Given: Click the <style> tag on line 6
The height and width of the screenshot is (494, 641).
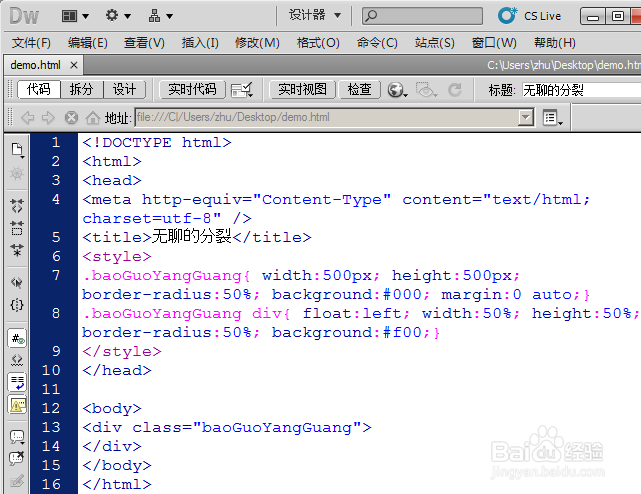Looking at the screenshot, I should pyautogui.click(x=117, y=256).
